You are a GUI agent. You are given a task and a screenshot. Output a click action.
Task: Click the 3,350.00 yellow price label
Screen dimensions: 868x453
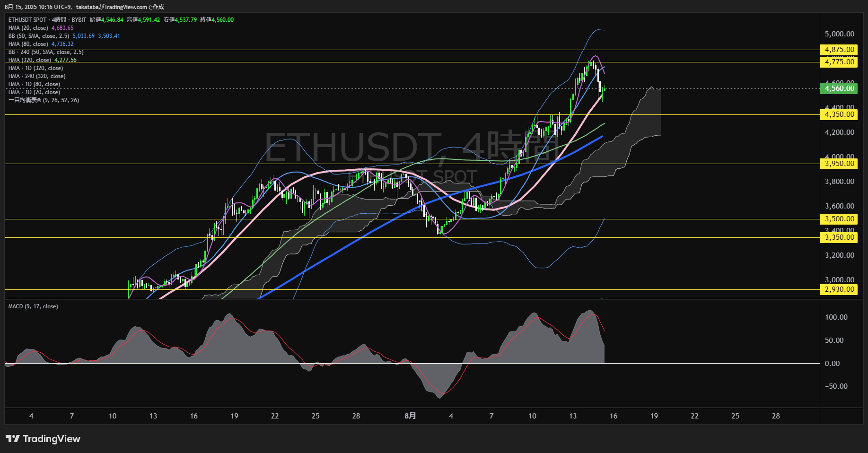839,237
